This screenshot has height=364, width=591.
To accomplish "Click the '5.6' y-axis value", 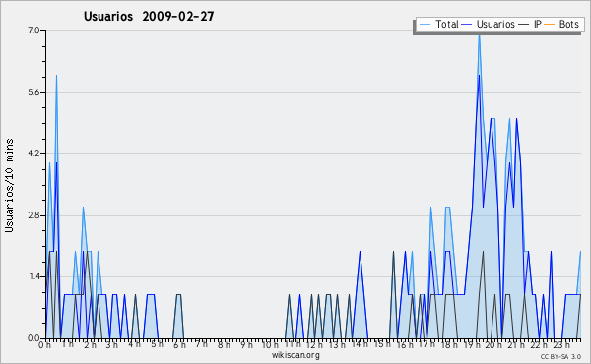I will 33,92.
